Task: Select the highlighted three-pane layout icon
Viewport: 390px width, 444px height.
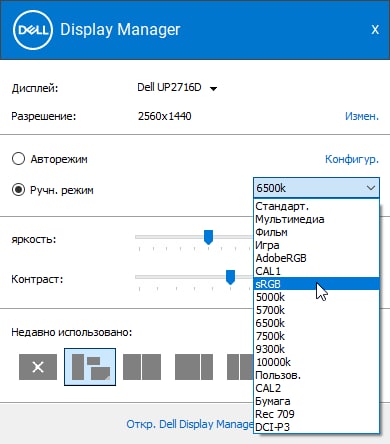Action: (90, 367)
